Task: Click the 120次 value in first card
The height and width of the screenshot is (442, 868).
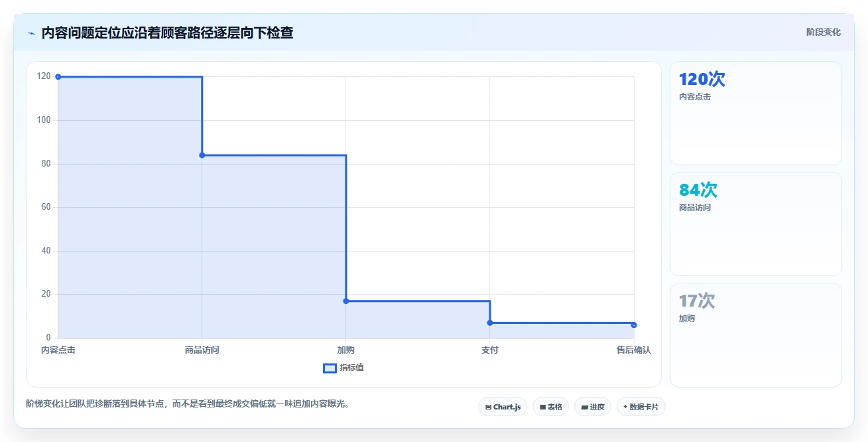Action: pos(702,80)
